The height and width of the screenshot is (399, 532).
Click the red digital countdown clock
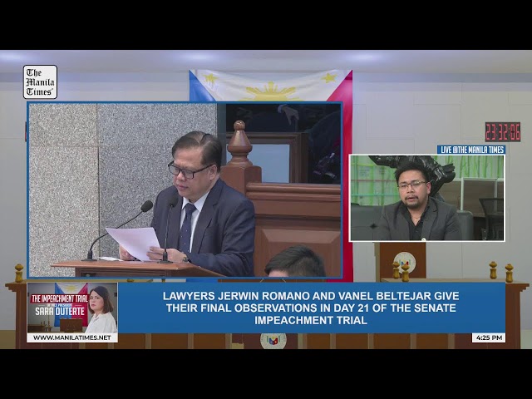(502, 131)
